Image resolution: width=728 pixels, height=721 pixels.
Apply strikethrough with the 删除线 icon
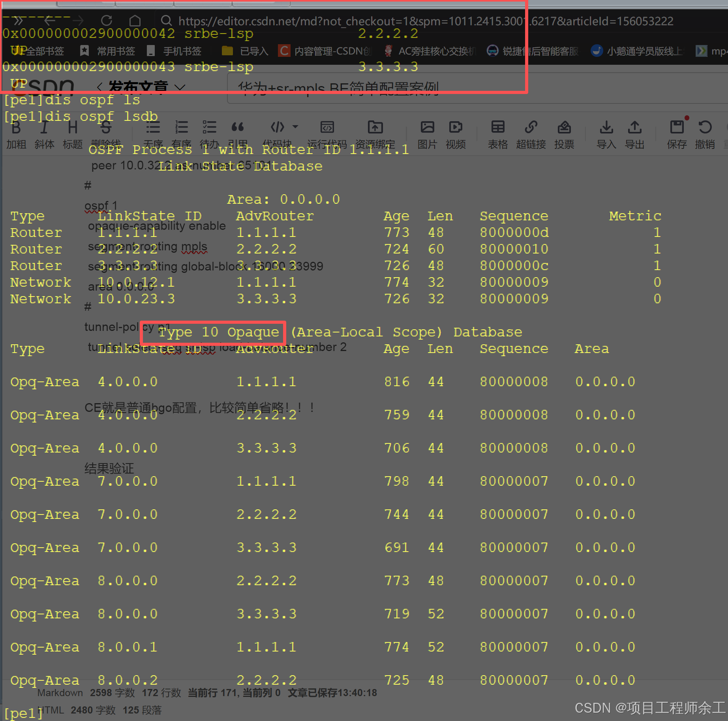[x=106, y=134]
